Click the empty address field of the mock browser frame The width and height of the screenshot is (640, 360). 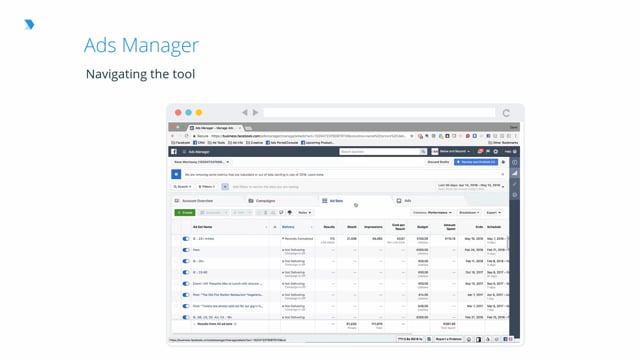pos(380,113)
